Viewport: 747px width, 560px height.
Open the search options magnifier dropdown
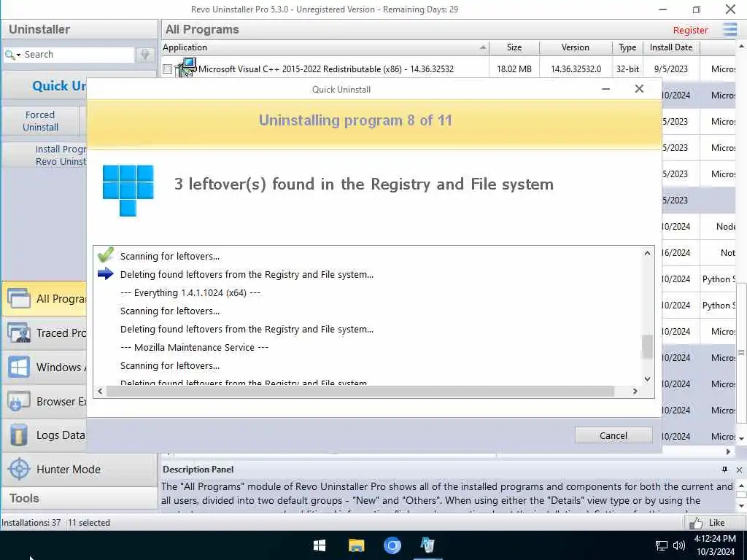click(12, 55)
